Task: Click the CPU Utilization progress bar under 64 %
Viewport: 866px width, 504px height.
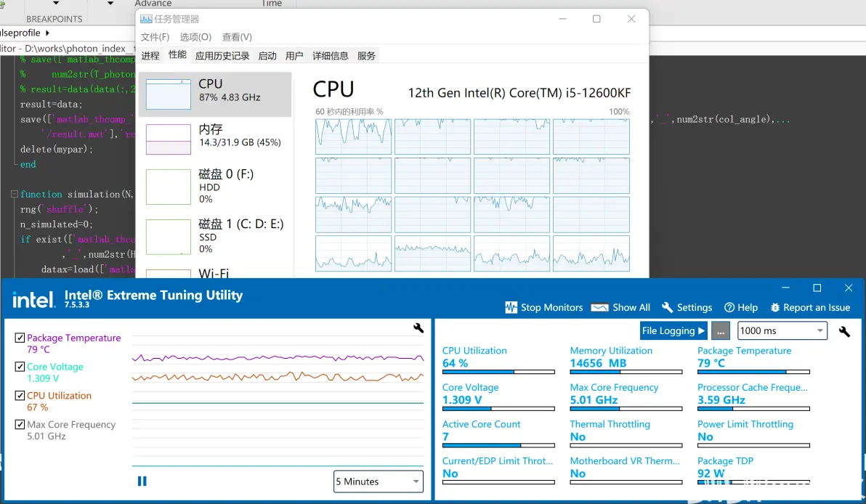Action: click(x=498, y=372)
